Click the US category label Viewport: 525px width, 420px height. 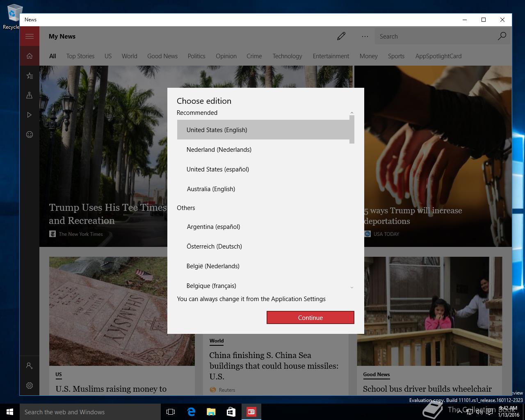[x=59, y=374]
